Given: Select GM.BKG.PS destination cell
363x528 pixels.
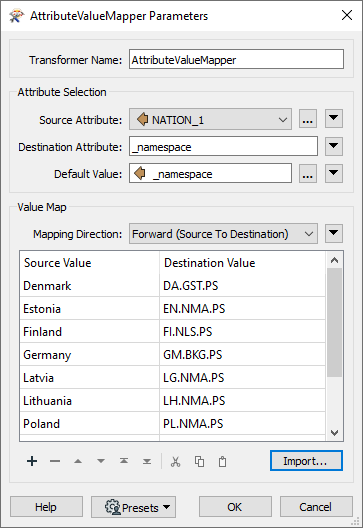Looking at the screenshot, I should click(x=242, y=355).
